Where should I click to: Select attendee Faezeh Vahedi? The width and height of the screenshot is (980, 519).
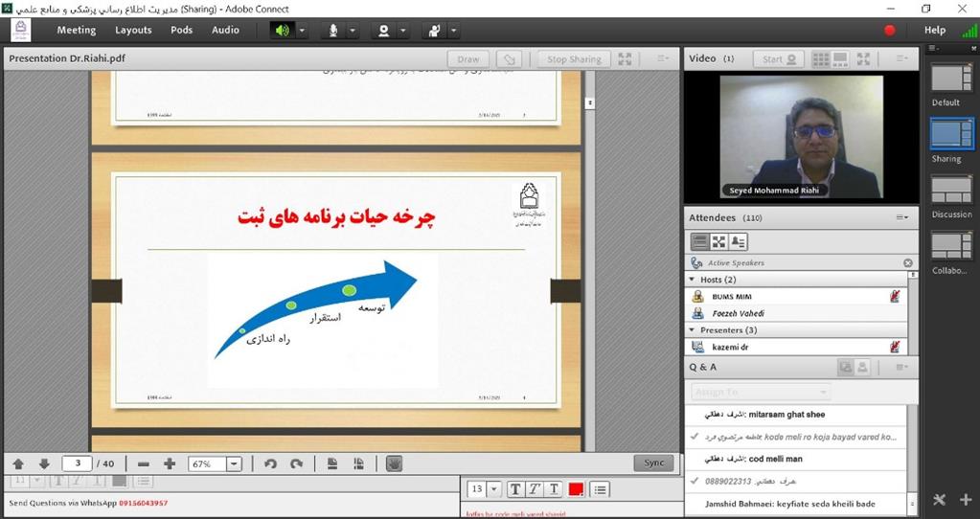coord(797,313)
